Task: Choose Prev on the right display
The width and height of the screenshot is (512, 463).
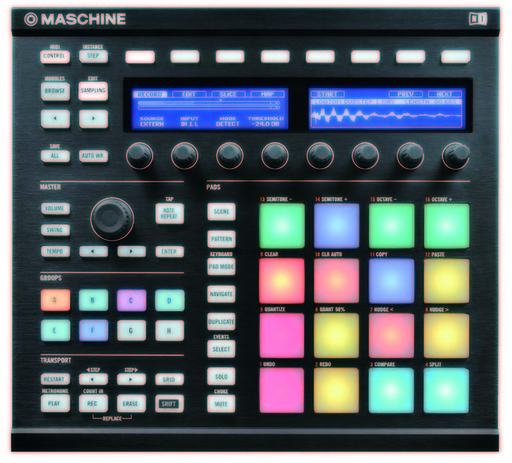Action: (406, 94)
